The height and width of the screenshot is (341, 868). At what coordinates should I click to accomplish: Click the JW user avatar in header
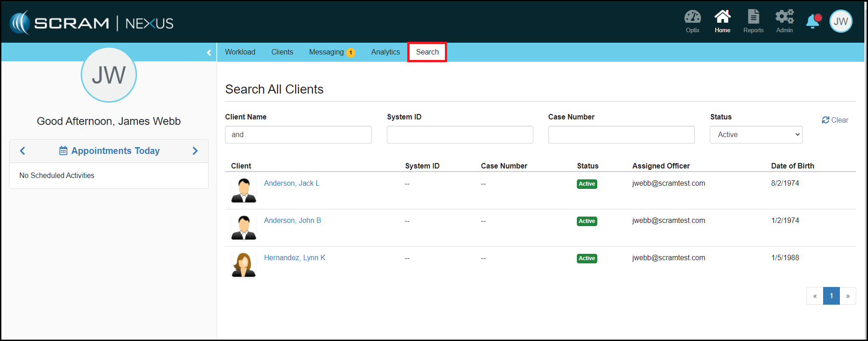pyautogui.click(x=841, y=21)
